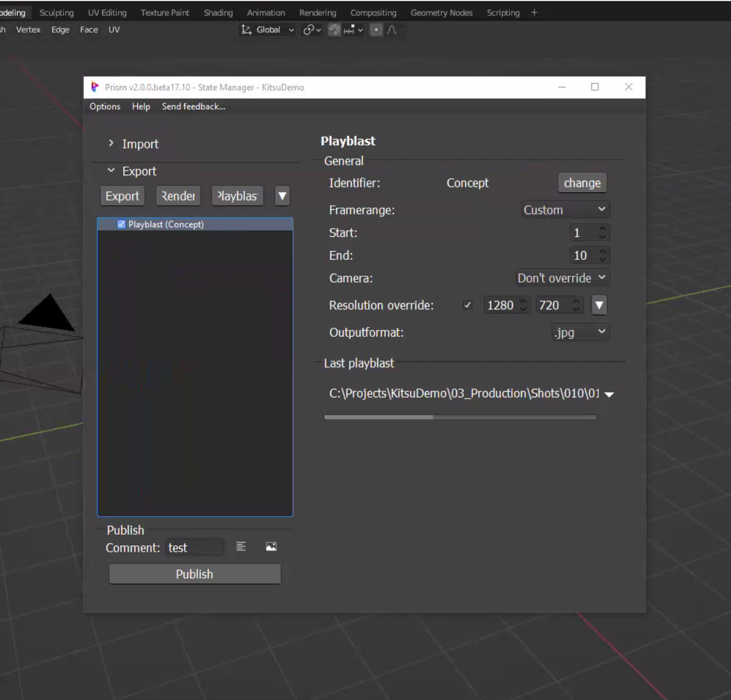Click the add workspace plus icon
This screenshot has height=700, width=731.
[x=534, y=12]
